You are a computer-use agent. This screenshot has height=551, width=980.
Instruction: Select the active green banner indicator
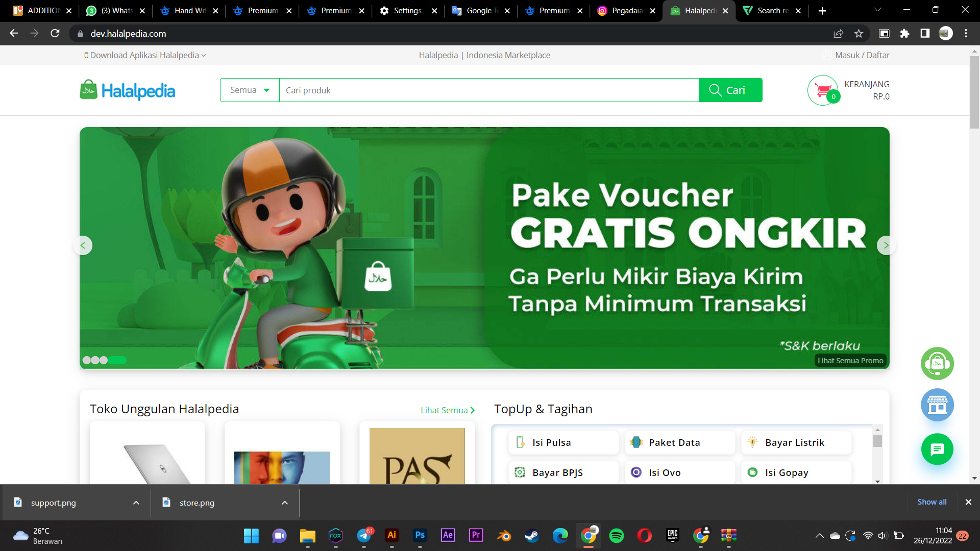click(117, 360)
